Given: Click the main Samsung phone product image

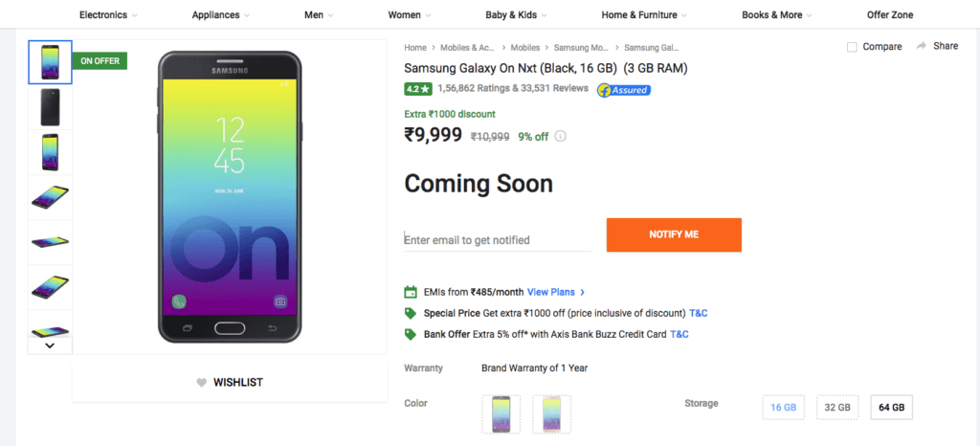Looking at the screenshot, I should coord(230,197).
